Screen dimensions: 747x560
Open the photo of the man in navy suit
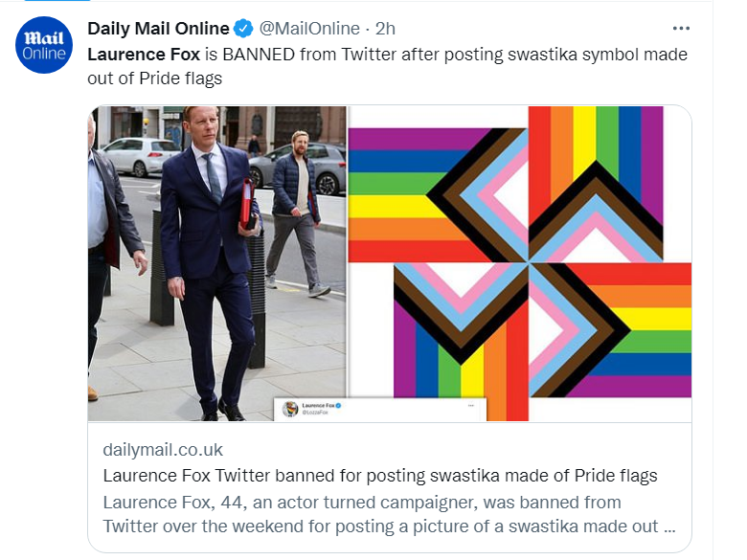216,263
